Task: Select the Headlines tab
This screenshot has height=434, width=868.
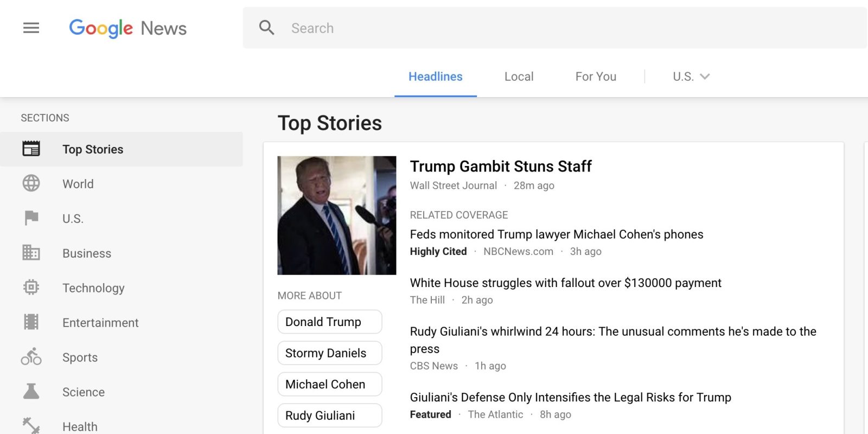Action: [x=435, y=76]
